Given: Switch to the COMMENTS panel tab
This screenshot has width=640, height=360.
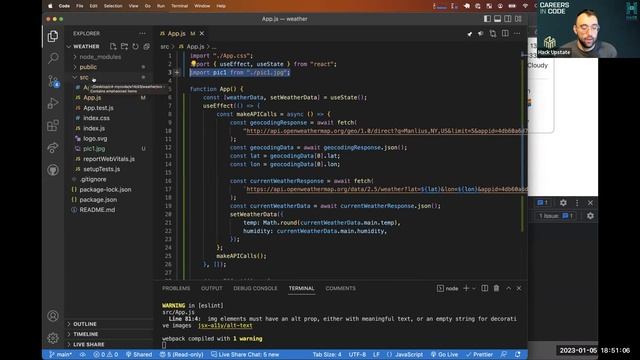Looking at the screenshot, I should (340, 288).
